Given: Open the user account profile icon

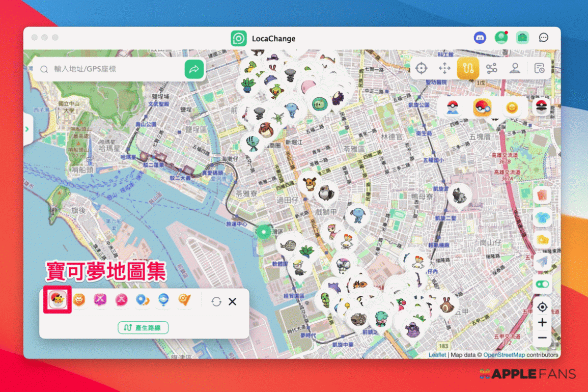Looking at the screenshot, I should click(x=501, y=38).
